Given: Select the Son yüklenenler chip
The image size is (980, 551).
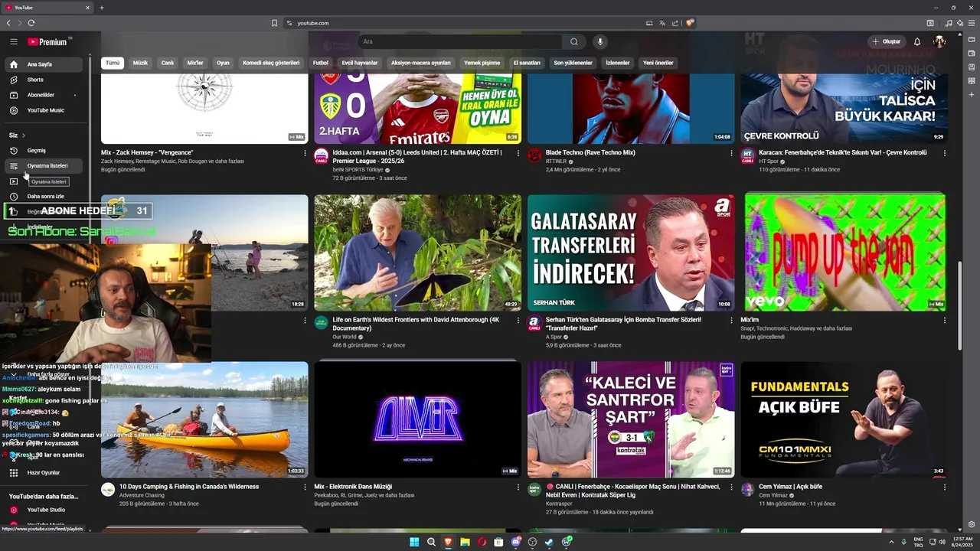Looking at the screenshot, I should (573, 63).
